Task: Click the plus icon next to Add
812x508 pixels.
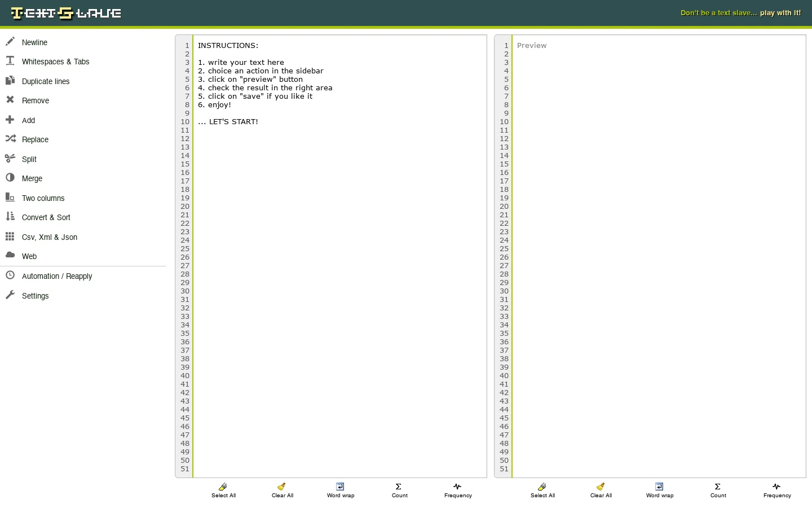Action: 10,120
